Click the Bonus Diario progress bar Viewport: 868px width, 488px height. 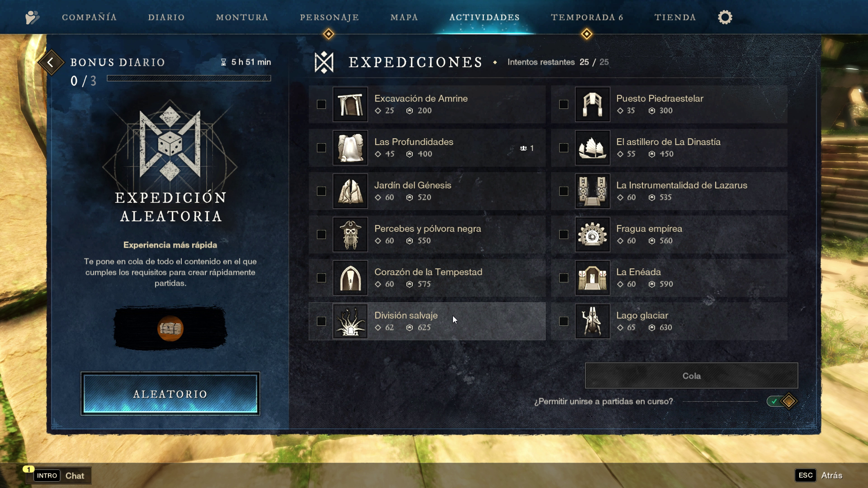pos(189,78)
